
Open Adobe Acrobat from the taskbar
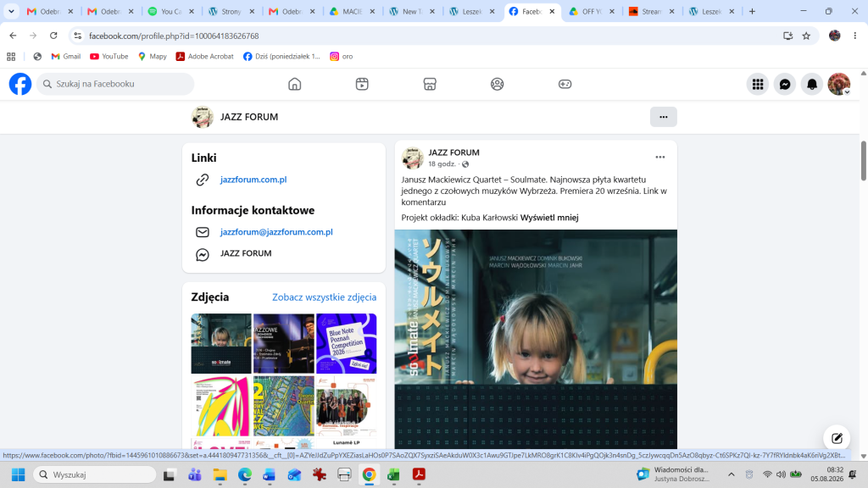[419, 474]
